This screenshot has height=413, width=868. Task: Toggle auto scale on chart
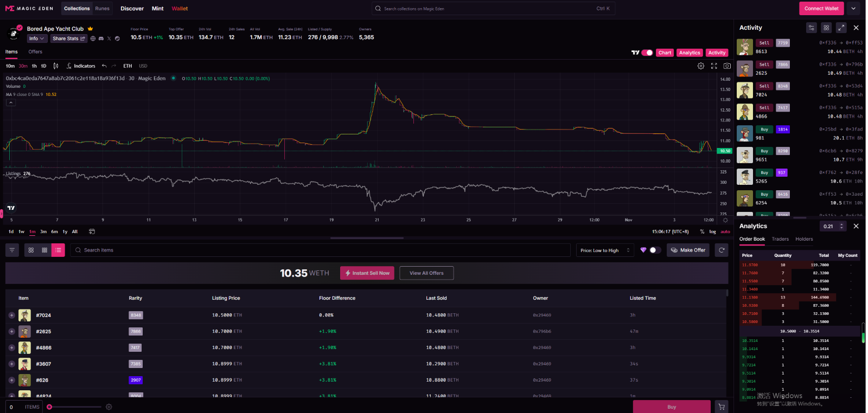(x=725, y=231)
